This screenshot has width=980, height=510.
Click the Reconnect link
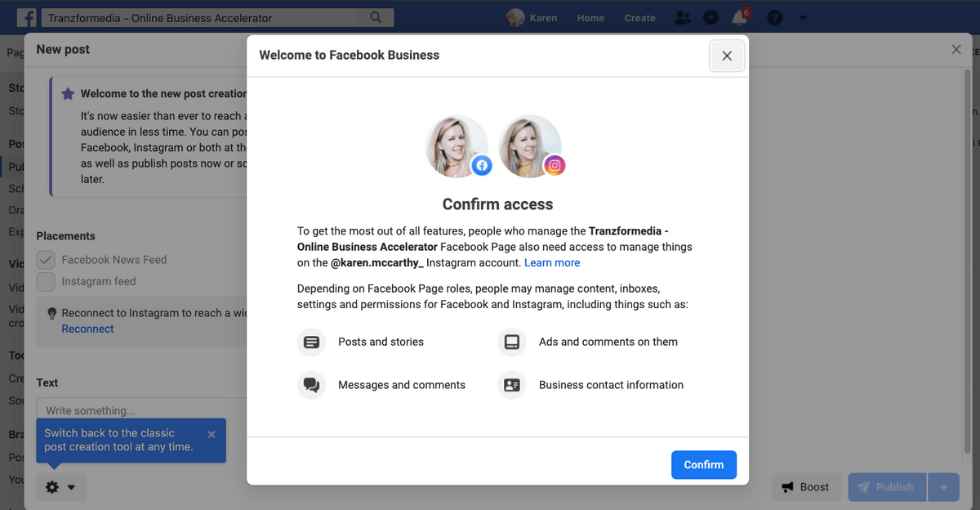pos(87,329)
